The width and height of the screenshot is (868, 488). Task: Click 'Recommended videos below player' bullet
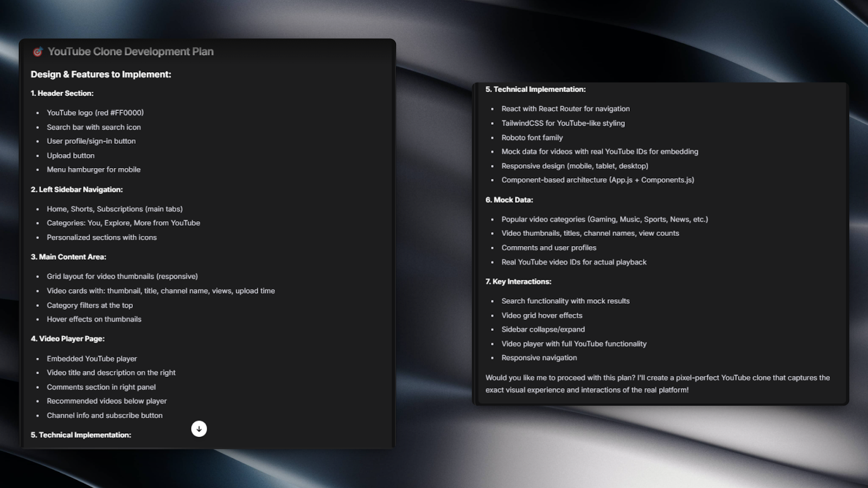(107, 401)
